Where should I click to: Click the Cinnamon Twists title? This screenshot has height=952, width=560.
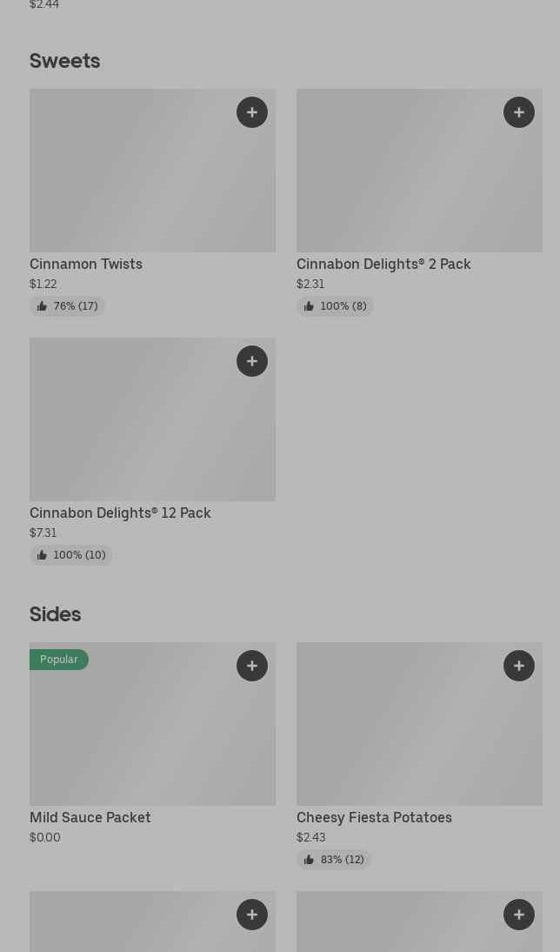(86, 264)
